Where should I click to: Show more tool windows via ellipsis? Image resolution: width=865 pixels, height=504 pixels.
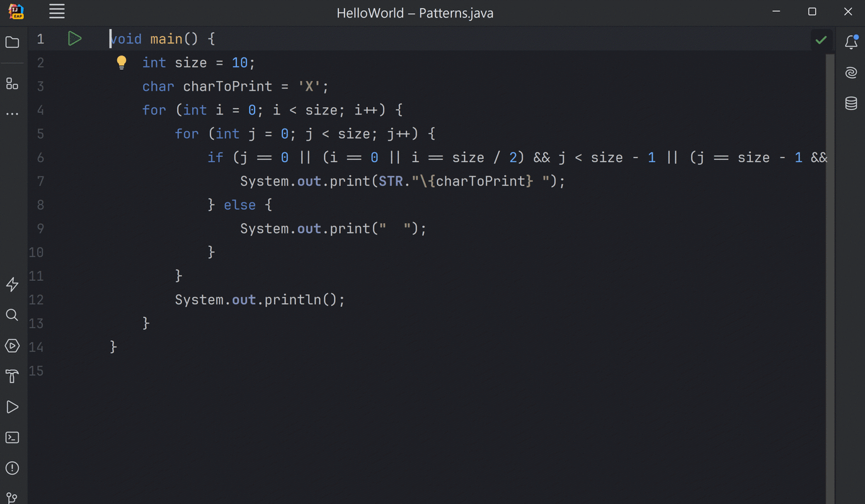(x=12, y=114)
